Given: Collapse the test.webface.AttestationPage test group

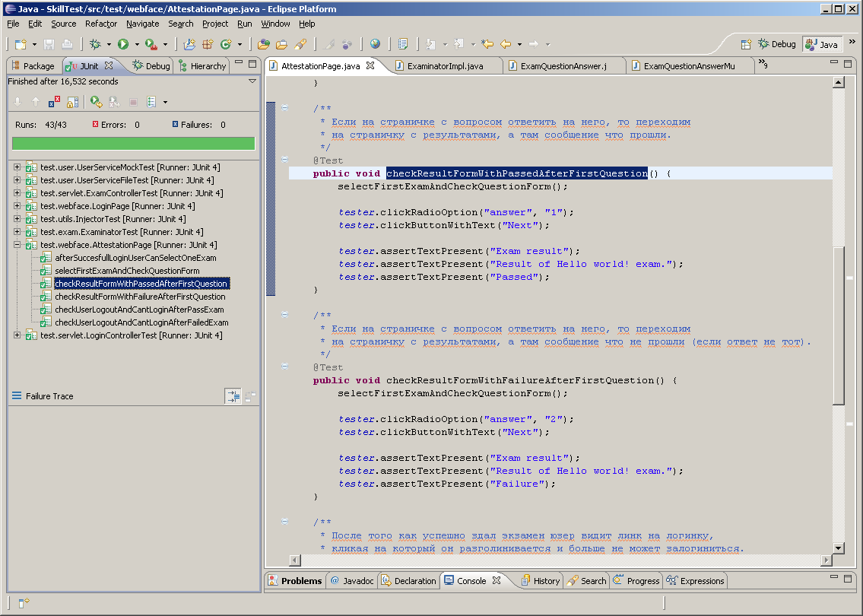Looking at the screenshot, I should click(x=17, y=245).
